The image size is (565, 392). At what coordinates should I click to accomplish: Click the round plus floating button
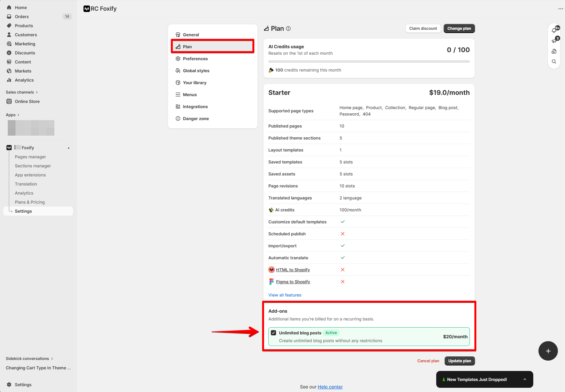pos(548,351)
